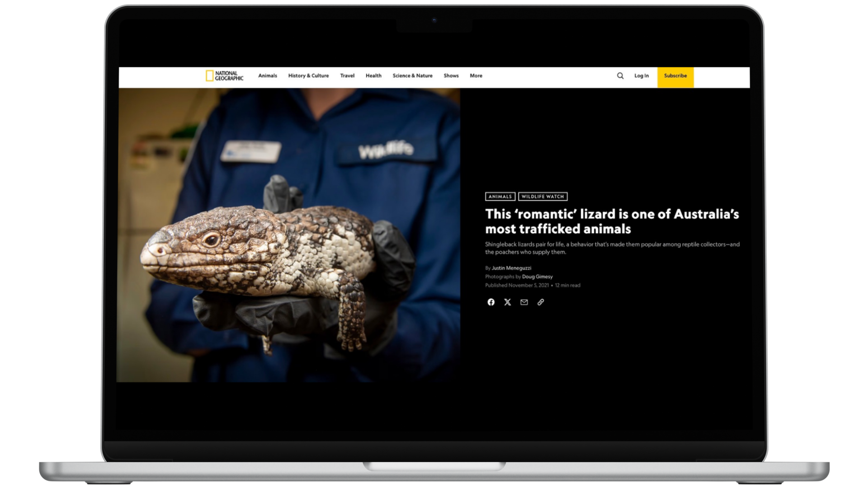Select Health in navigation bar
The height and width of the screenshot is (488, 868).
(373, 76)
